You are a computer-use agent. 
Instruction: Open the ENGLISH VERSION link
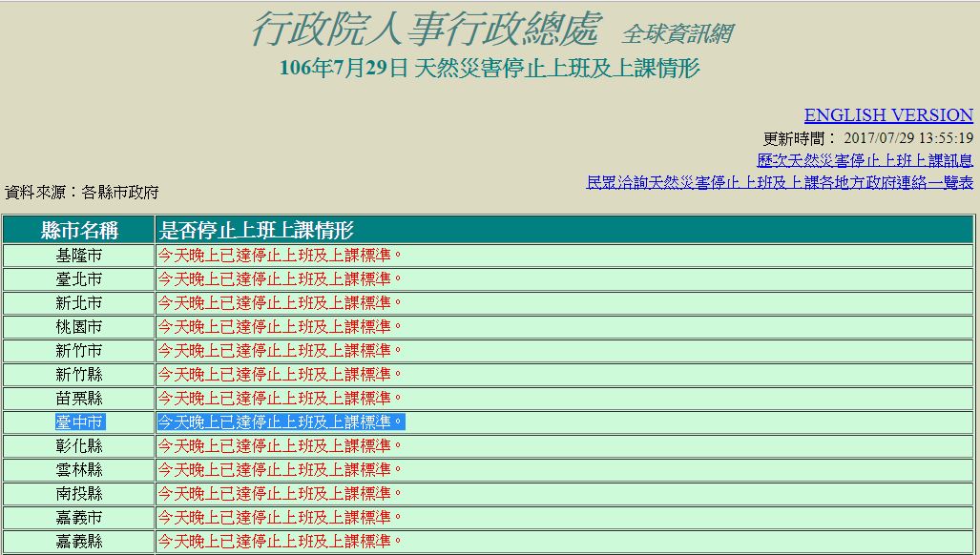click(888, 114)
